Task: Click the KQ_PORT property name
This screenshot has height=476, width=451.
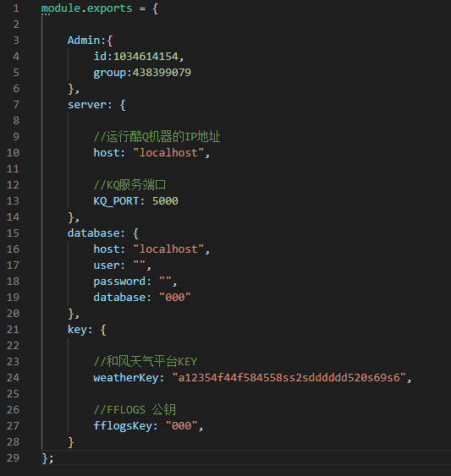Action: [116, 201]
